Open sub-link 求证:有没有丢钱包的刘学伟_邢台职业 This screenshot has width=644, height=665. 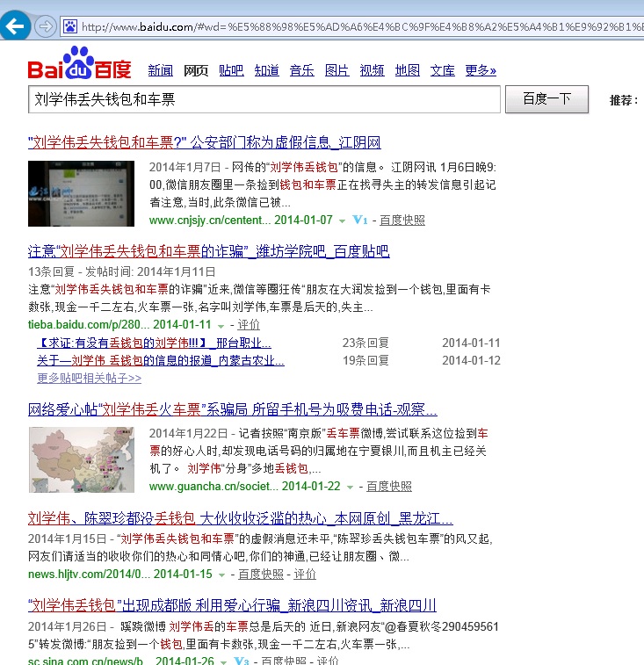point(154,343)
